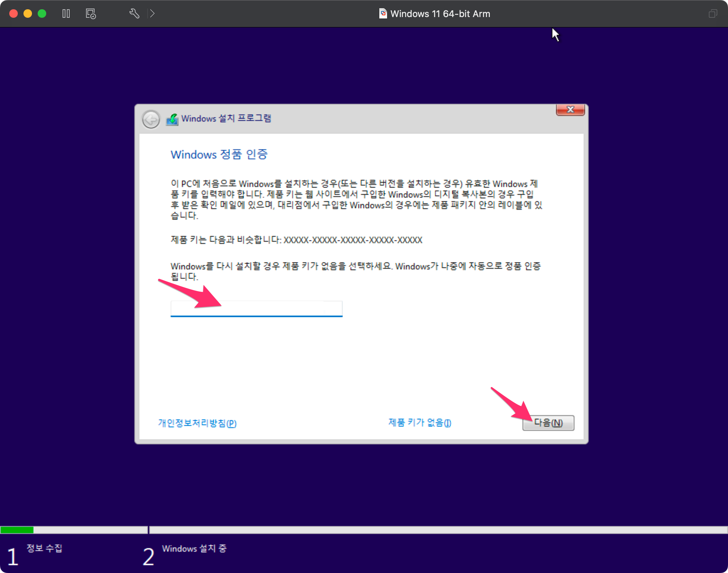Viewport: 728px width, 573px height.
Task: Click the Windows 정품 인증 heading
Action: click(219, 155)
